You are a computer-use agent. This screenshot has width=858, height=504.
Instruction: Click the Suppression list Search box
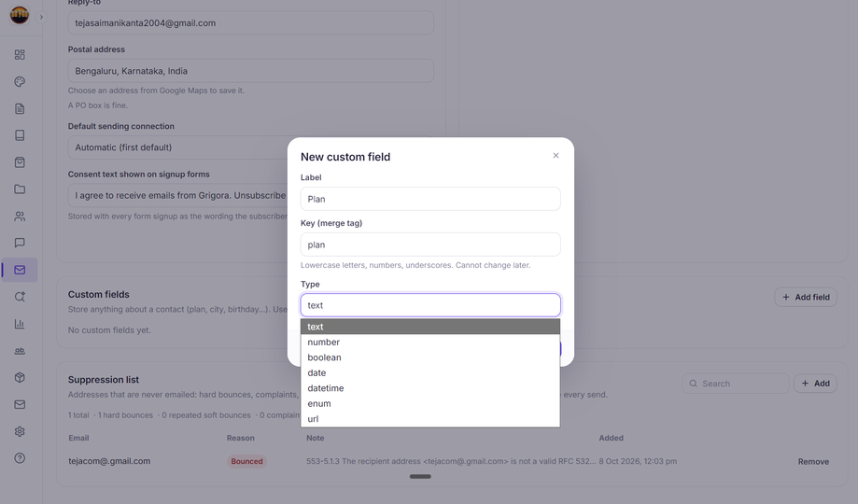click(x=735, y=384)
